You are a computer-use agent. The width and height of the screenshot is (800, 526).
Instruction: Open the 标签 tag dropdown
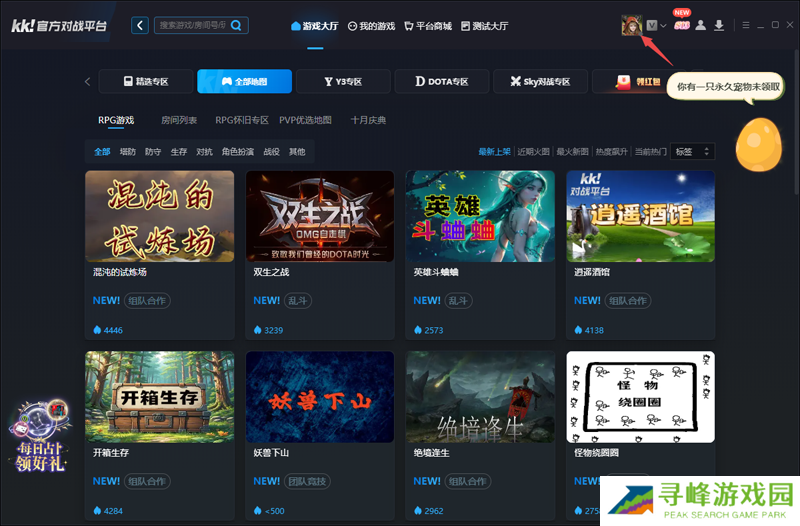[x=692, y=152]
